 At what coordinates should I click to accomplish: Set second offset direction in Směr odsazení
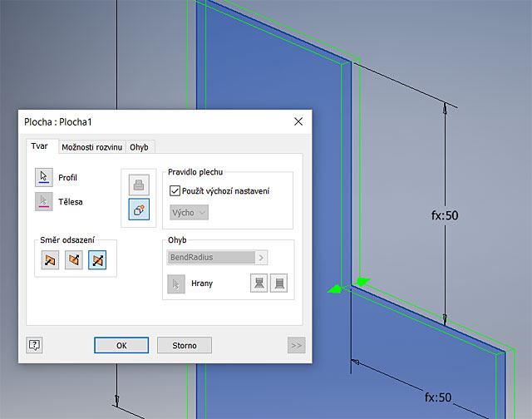(x=74, y=260)
